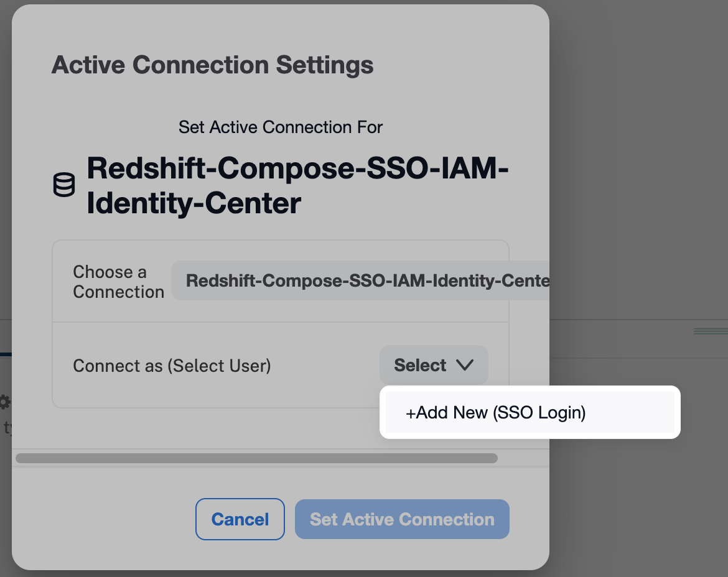This screenshot has width=728, height=577.
Task: Click the three-line drag handle on the right
Action: coord(710,331)
